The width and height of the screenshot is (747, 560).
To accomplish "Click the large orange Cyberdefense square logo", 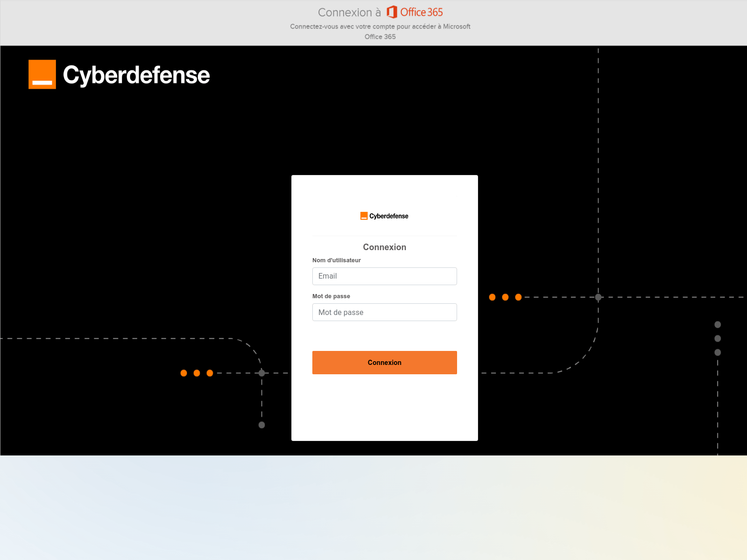I will click(x=42, y=74).
